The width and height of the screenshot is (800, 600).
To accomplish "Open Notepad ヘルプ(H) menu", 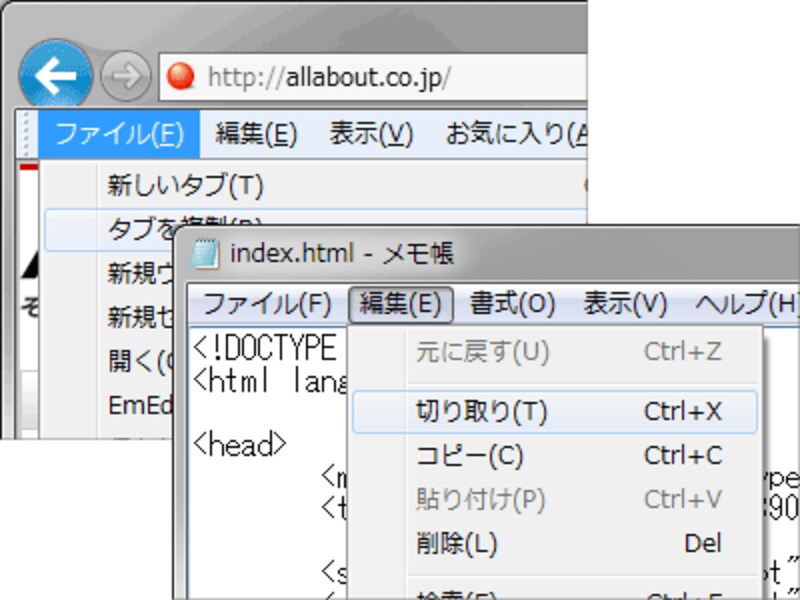I will (745, 304).
